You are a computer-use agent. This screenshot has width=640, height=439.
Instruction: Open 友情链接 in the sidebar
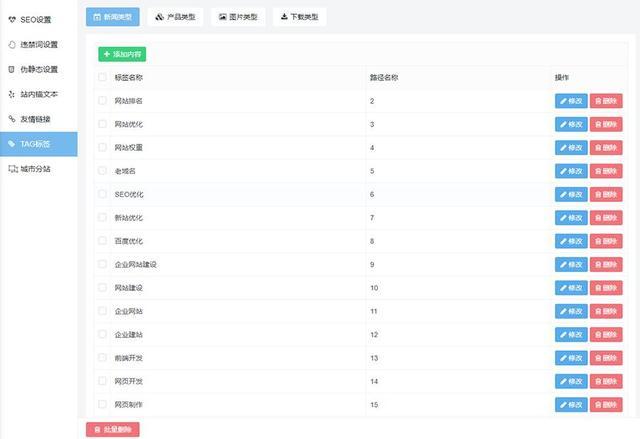[35, 119]
